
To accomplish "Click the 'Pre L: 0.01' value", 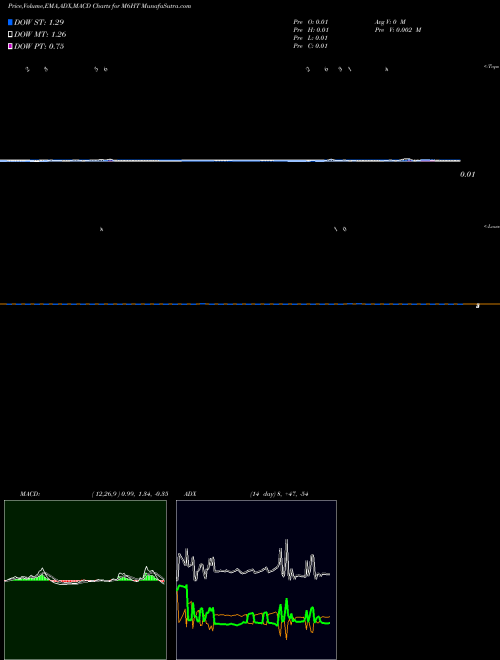I will pos(311,38).
